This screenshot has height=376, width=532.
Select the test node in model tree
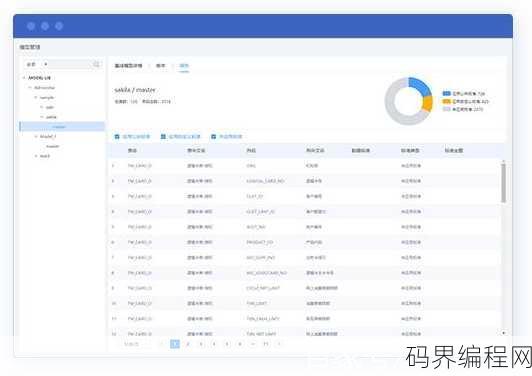[45, 156]
